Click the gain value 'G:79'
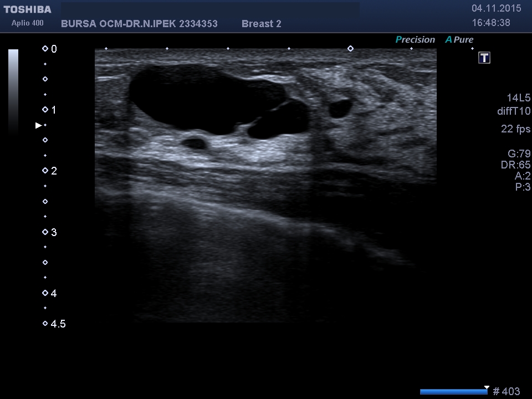The height and width of the screenshot is (399, 532). click(x=519, y=154)
